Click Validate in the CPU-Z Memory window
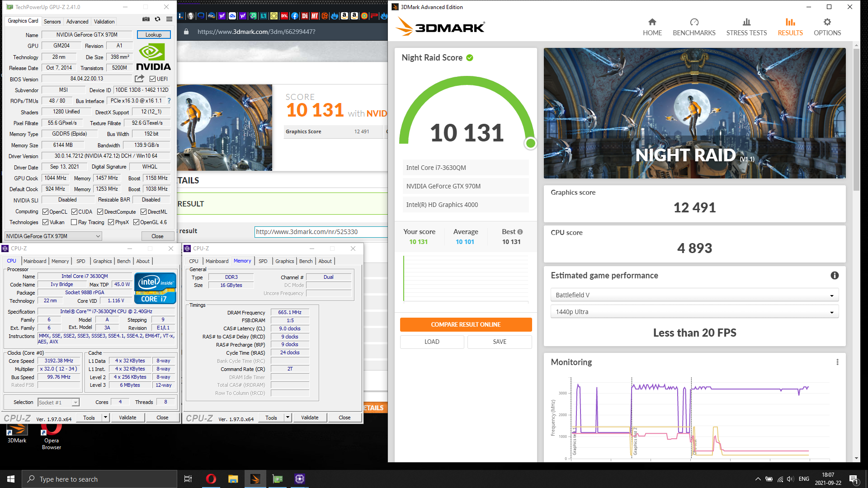The image size is (868, 488). (310, 418)
